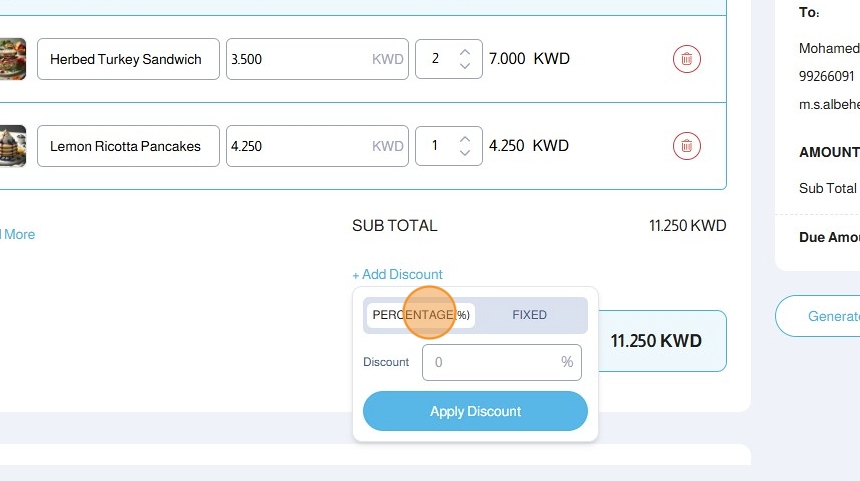Screen dimensions: 860x481
Task: Select the quantity field showing 2
Action: pos(437,59)
